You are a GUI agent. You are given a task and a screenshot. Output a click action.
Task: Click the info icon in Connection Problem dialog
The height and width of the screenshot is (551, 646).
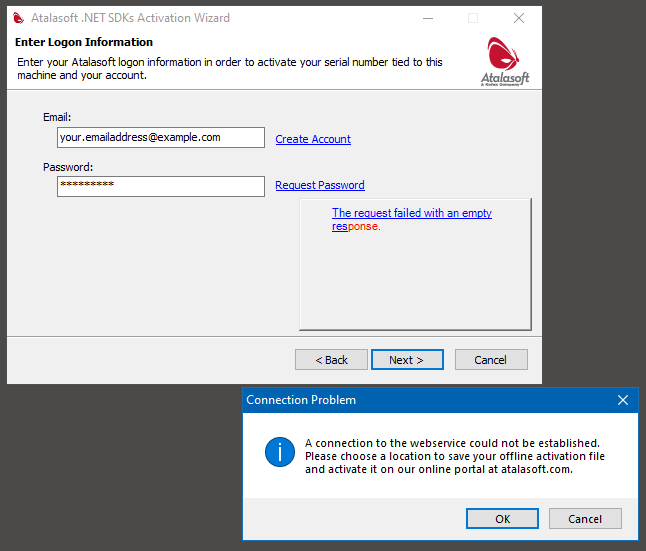click(x=280, y=452)
